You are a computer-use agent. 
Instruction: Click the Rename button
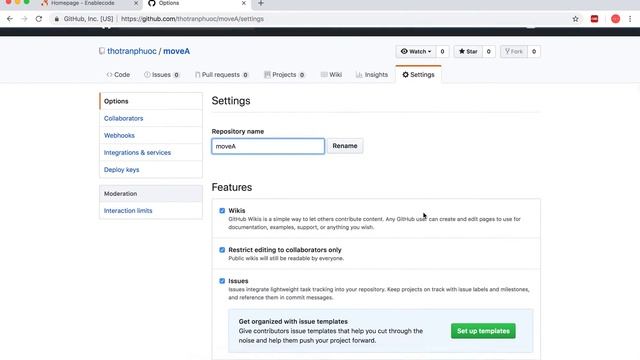point(345,146)
